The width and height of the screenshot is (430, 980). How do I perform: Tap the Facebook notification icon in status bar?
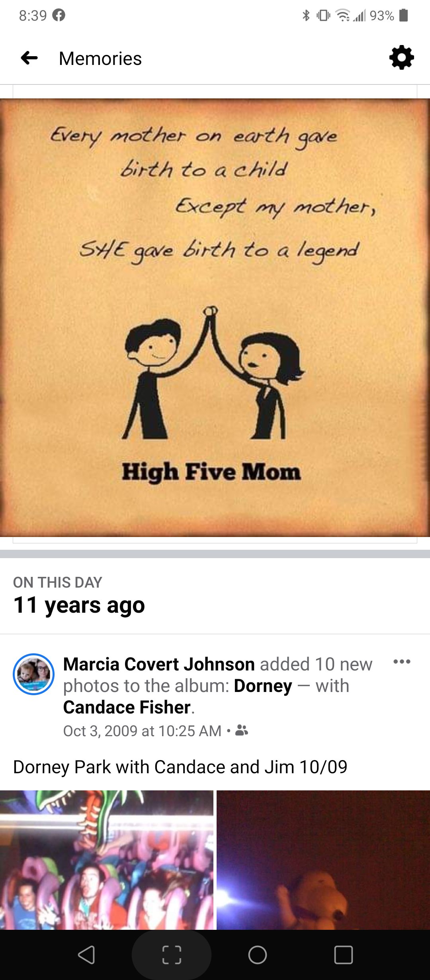pos(59,16)
